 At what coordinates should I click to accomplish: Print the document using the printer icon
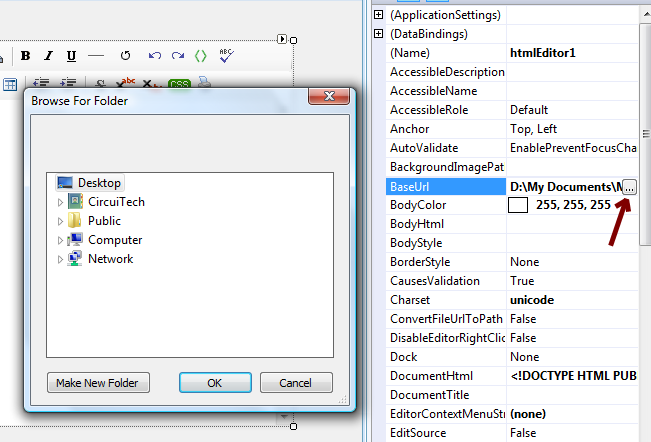[204, 82]
